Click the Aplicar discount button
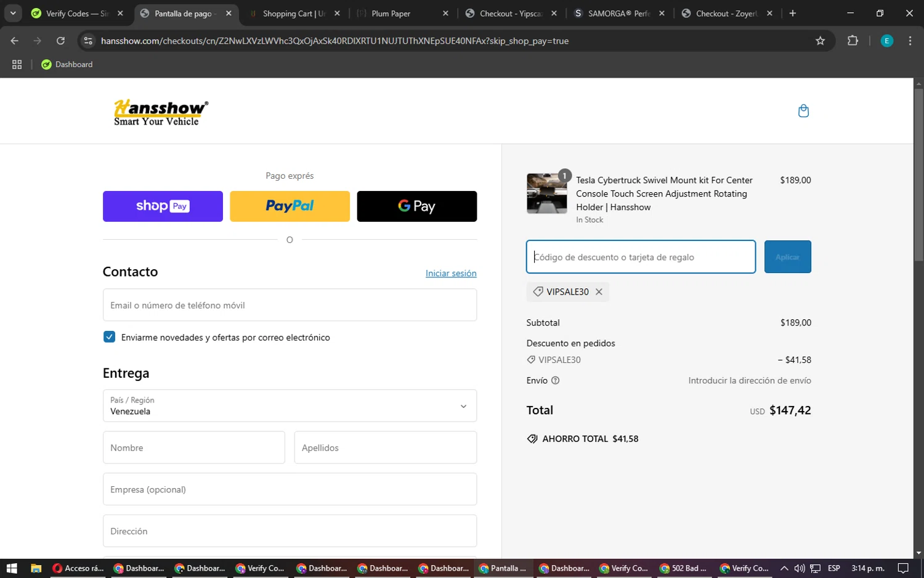The height and width of the screenshot is (578, 924). pos(787,257)
